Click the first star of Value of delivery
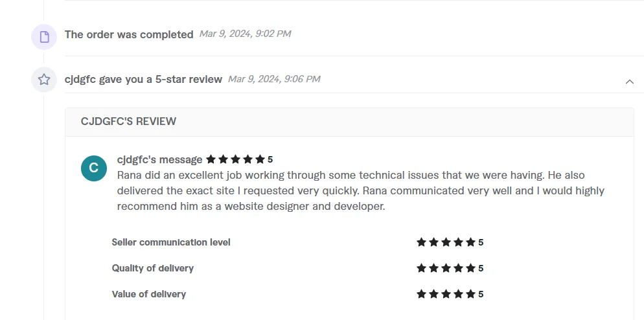This screenshot has width=644, height=320. tap(421, 294)
